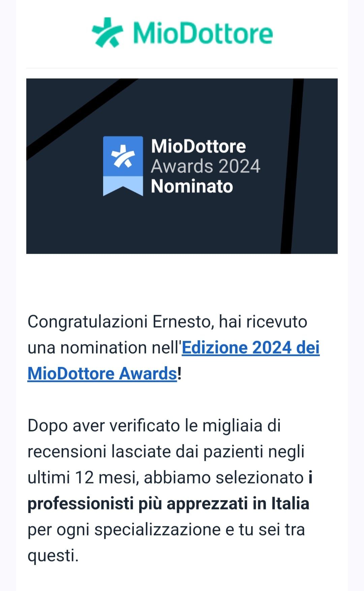Screen dimensions: 364x591
Task: Click the bold MioDottore title in the banner
Action: [199, 146]
